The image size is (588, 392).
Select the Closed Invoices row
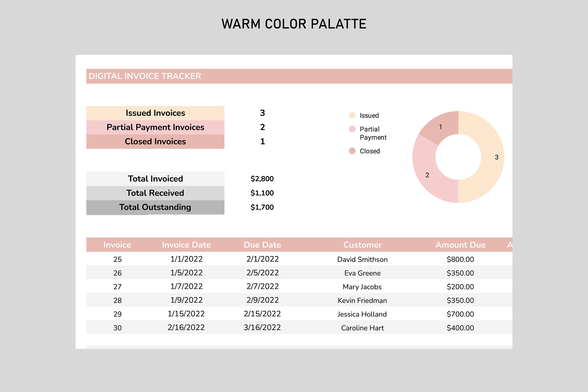tap(155, 141)
